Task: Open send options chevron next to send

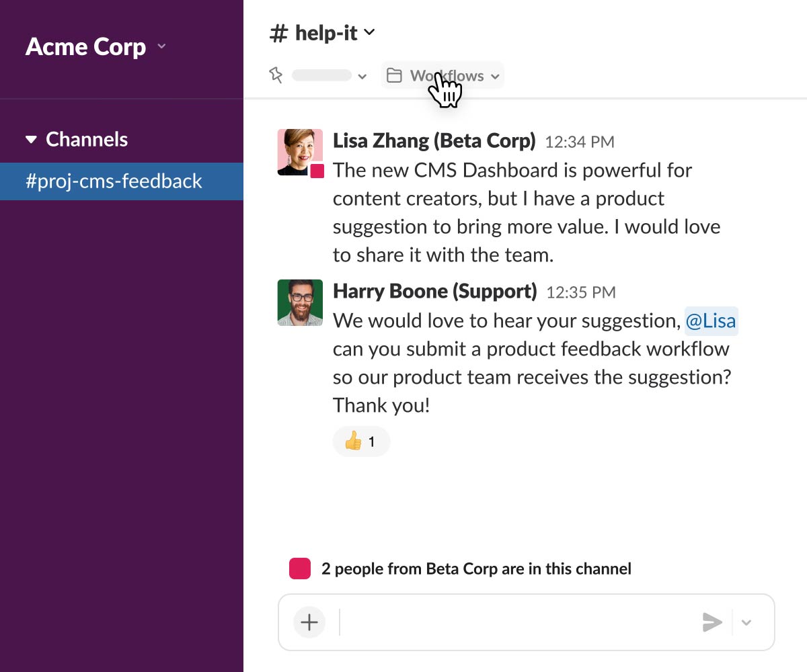Action: tap(746, 622)
